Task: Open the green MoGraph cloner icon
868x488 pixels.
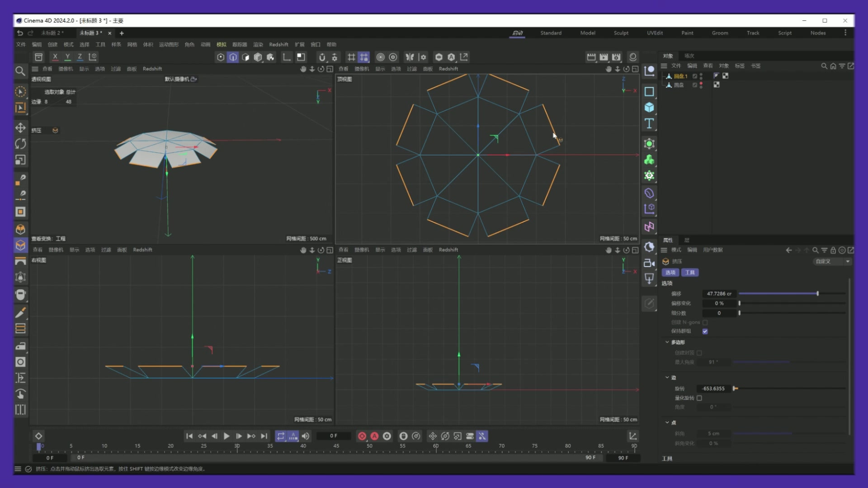Action: click(x=649, y=160)
